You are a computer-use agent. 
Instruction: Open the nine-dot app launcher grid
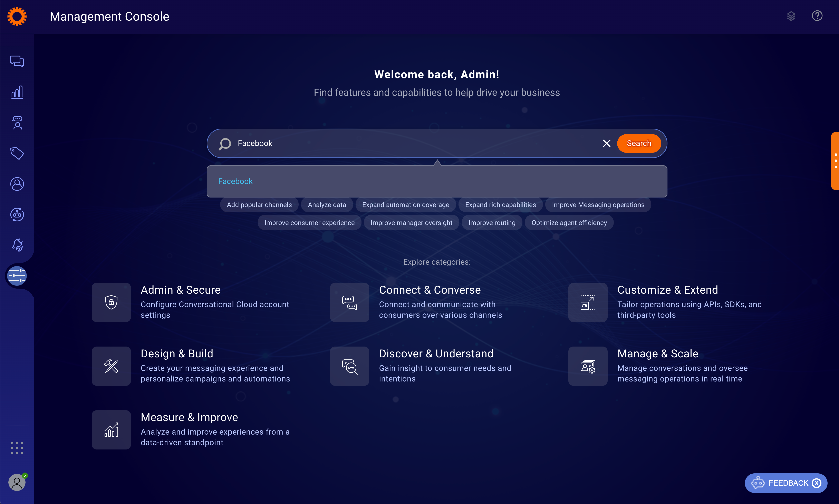17,448
